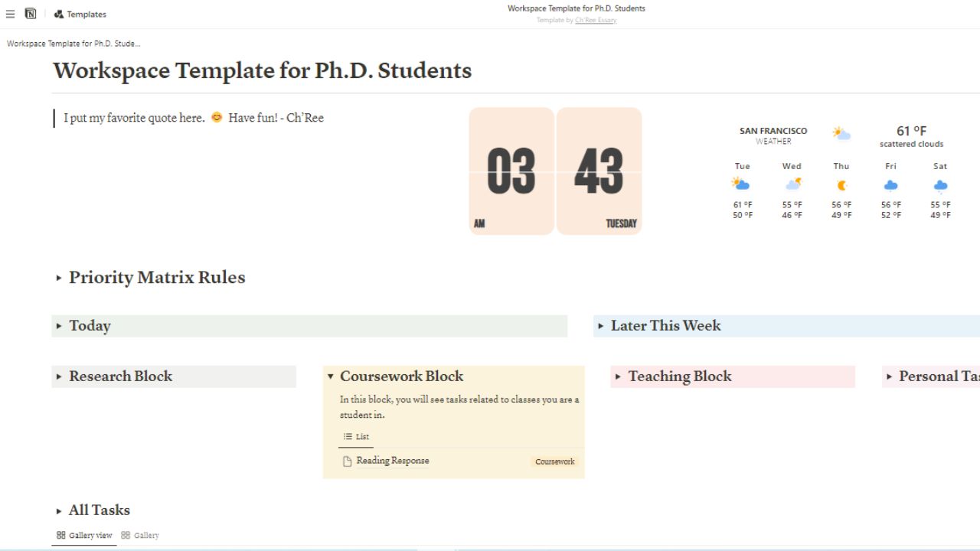The width and height of the screenshot is (980, 551).
Task: Click the Templates icon in the top bar
Action: tap(59, 14)
